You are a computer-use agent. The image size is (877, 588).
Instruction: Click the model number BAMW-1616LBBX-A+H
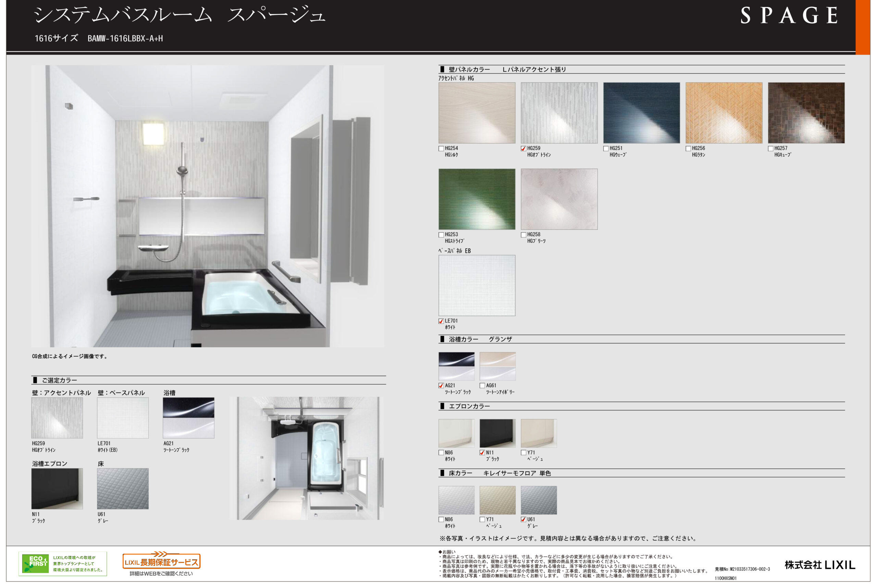click(125, 38)
